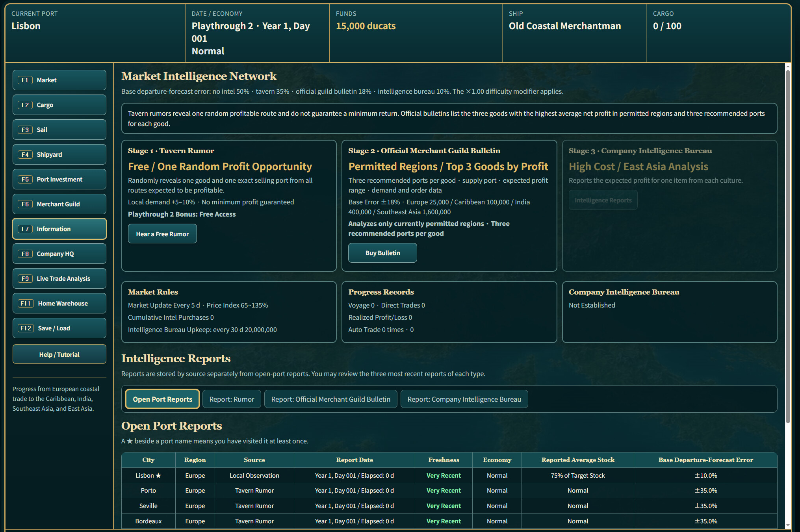Click the scrollbar up arrow
The height and width of the screenshot is (532, 800).
point(788,66)
